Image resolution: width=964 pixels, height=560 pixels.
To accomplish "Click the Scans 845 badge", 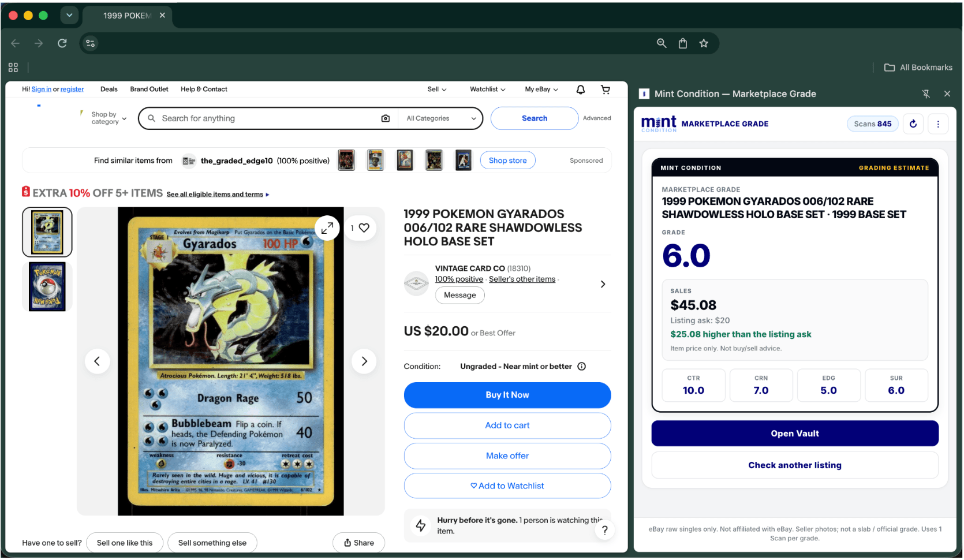I will (873, 124).
